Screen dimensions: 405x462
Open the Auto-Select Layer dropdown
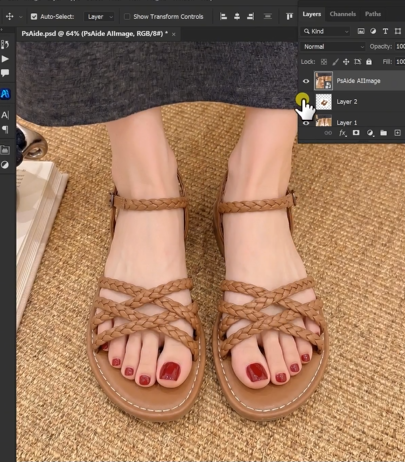coord(100,17)
